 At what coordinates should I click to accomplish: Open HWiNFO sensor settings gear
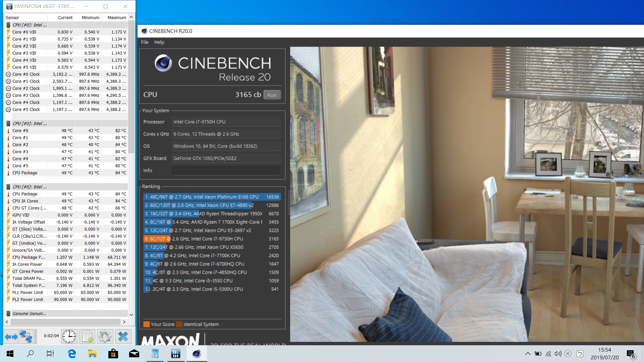[x=105, y=337]
